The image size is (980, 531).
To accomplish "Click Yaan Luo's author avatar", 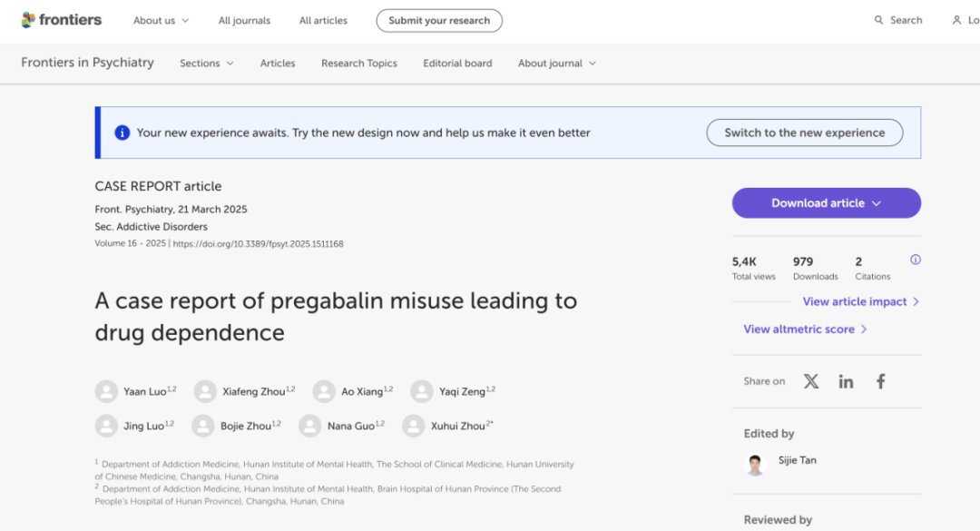I will pos(106,391).
